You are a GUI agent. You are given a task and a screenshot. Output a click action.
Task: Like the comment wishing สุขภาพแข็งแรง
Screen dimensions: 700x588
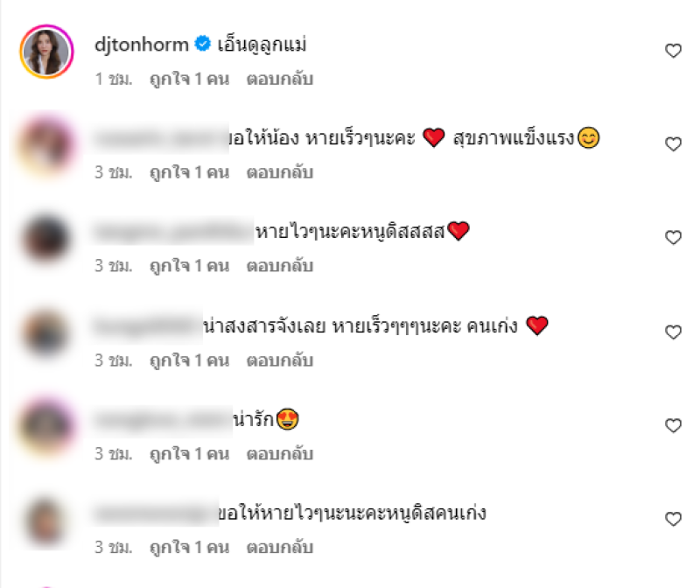[673, 143]
